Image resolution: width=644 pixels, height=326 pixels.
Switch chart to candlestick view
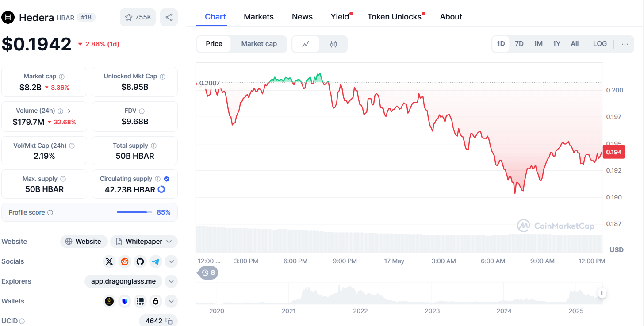(333, 44)
